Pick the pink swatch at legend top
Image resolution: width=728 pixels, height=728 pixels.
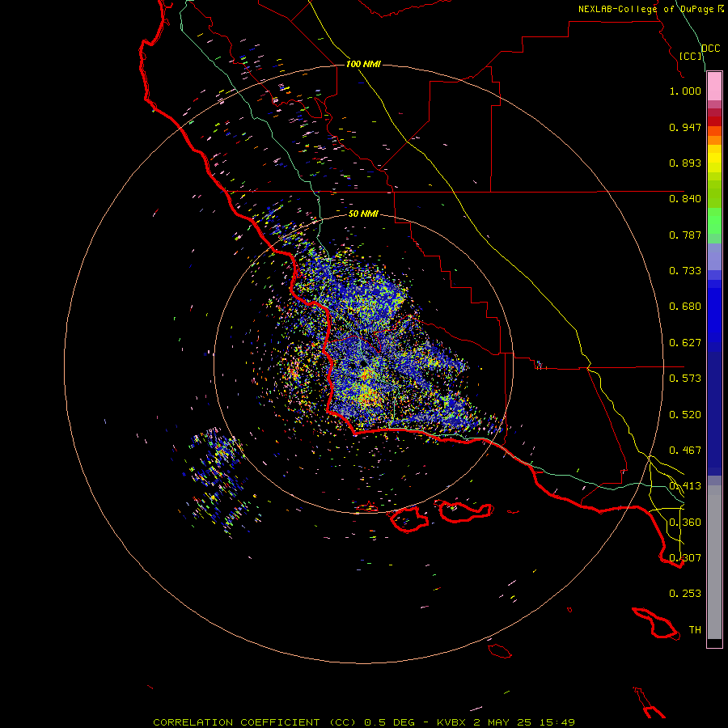click(x=714, y=87)
